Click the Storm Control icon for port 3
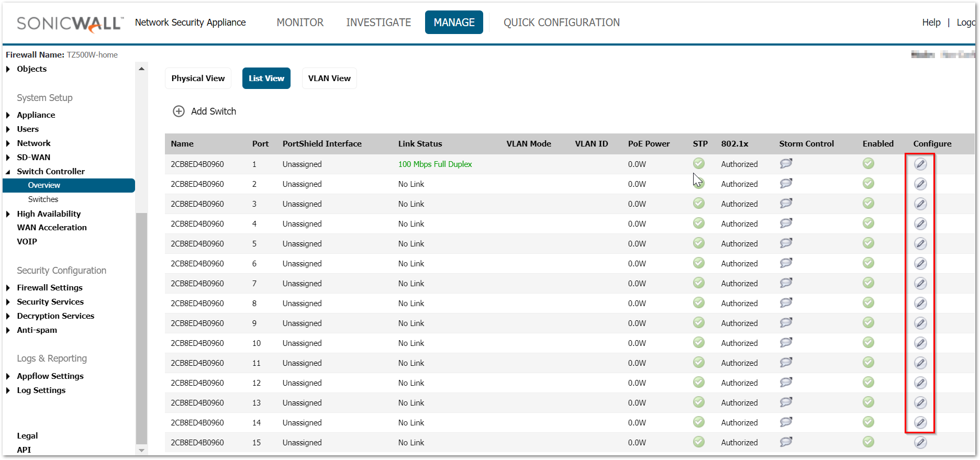The width and height of the screenshot is (980, 460). tap(786, 204)
